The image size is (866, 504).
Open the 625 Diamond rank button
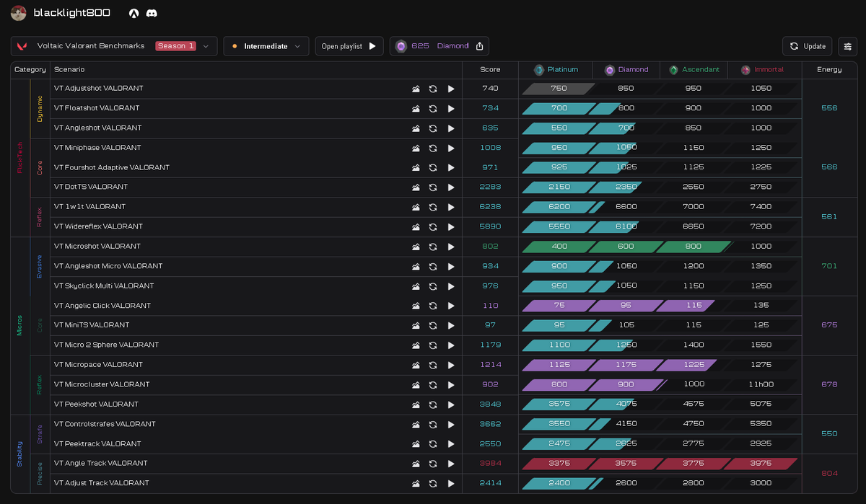click(439, 46)
